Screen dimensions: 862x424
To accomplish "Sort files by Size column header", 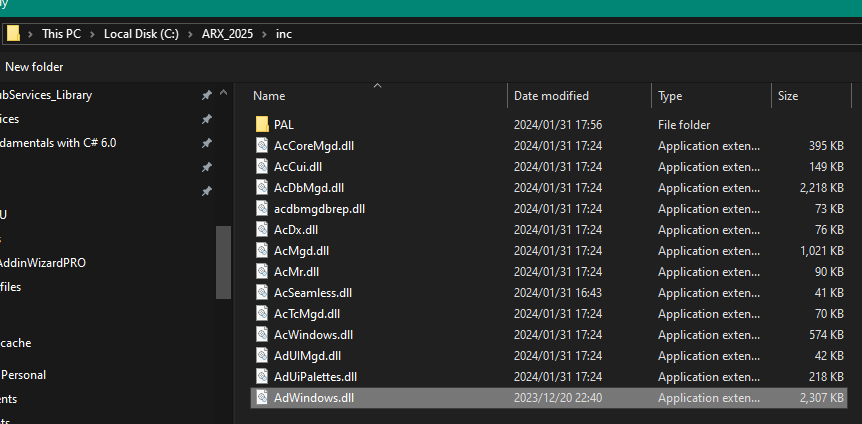I will 788,96.
